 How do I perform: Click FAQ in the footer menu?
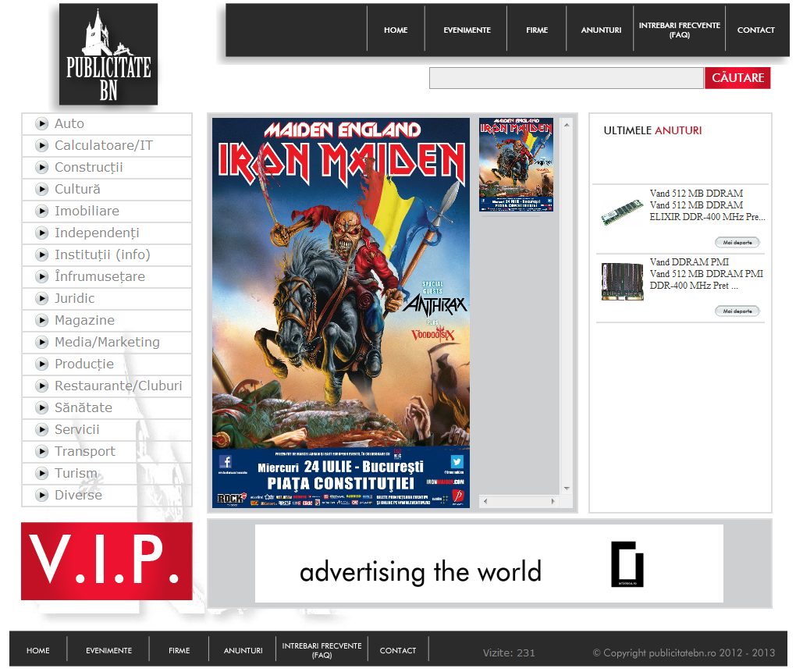[322, 650]
